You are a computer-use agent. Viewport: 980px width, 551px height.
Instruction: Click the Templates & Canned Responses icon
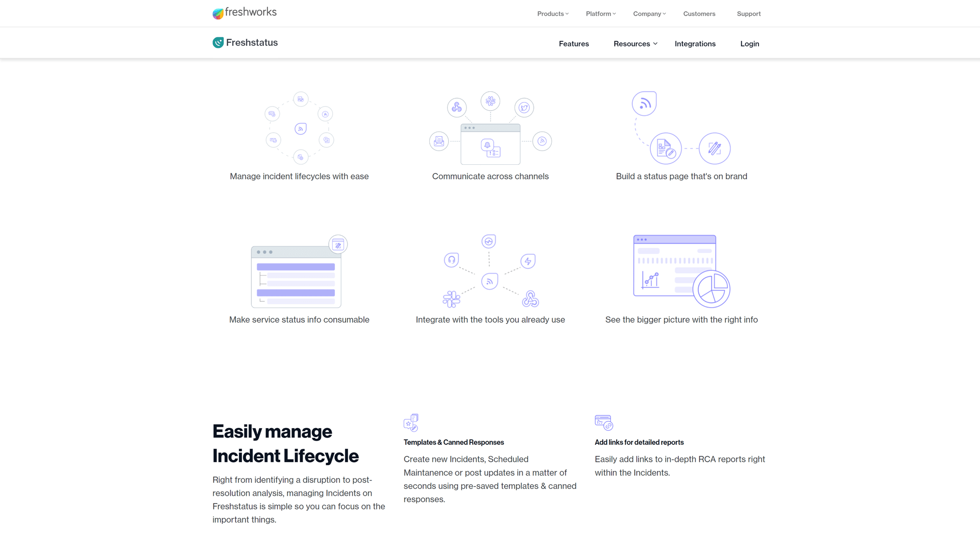411,422
